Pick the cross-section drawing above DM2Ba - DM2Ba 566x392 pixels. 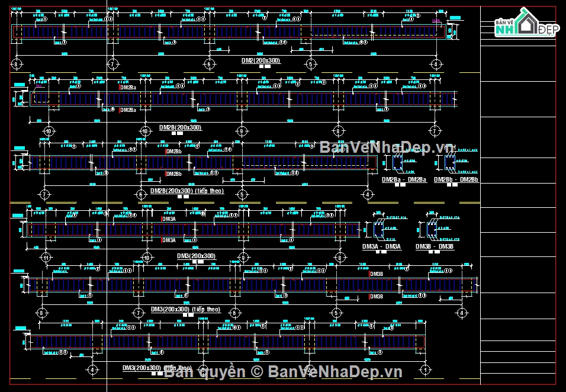coord(397,162)
